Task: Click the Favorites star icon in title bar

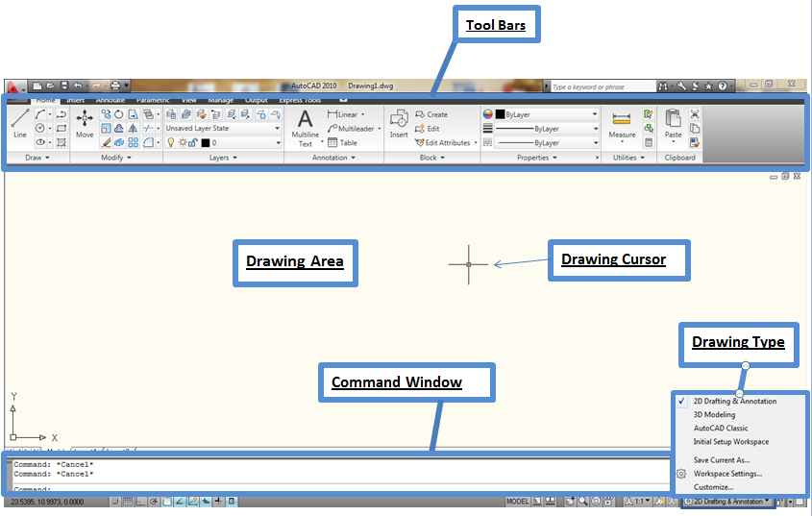Action: tap(708, 86)
